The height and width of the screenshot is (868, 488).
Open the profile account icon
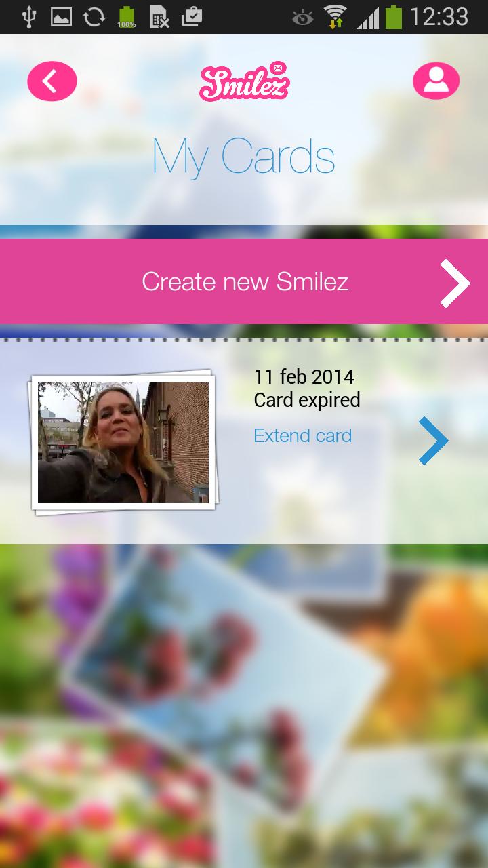click(x=436, y=81)
